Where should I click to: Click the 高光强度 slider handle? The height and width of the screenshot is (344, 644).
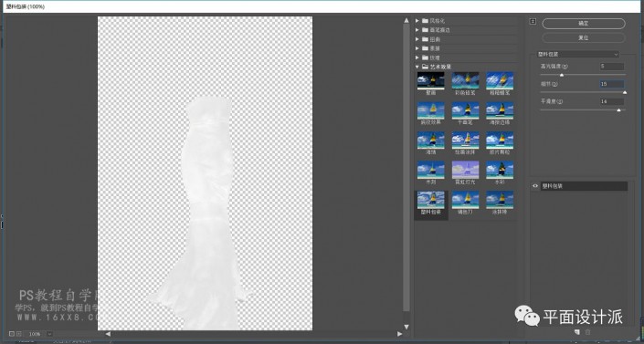[562, 75]
